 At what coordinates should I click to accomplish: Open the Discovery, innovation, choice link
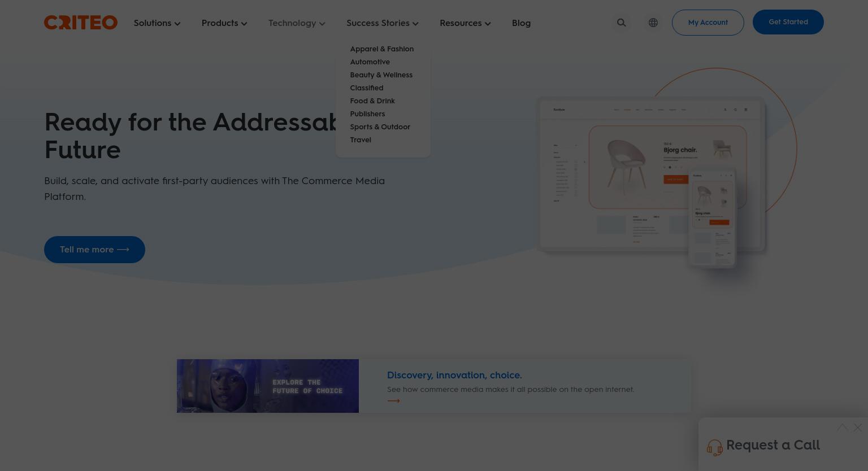tap(454, 375)
